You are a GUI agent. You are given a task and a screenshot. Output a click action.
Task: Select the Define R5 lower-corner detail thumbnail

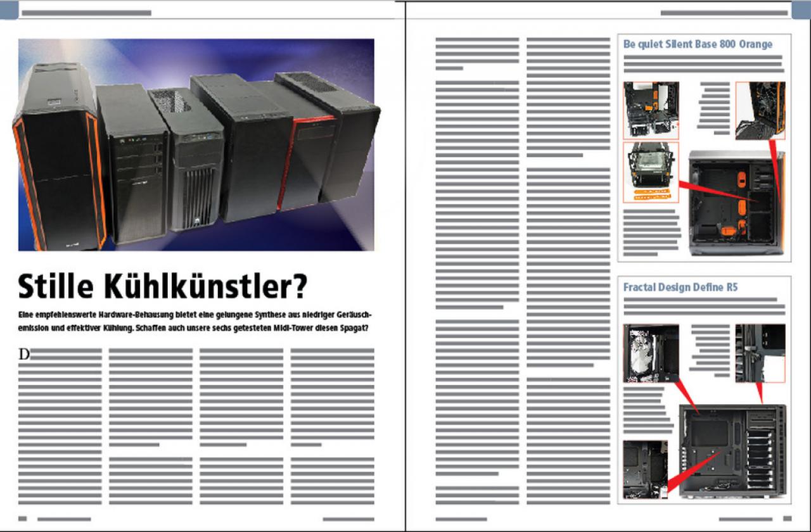point(646,469)
